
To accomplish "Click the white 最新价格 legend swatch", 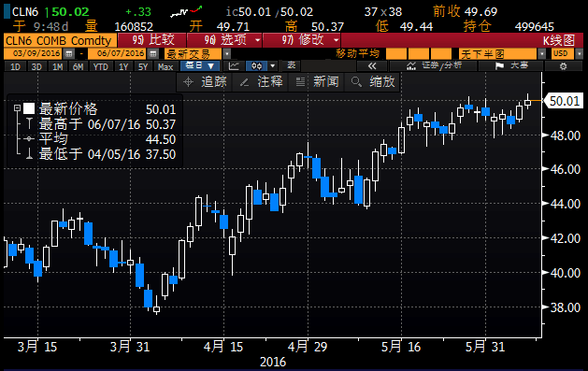I will click(29, 108).
